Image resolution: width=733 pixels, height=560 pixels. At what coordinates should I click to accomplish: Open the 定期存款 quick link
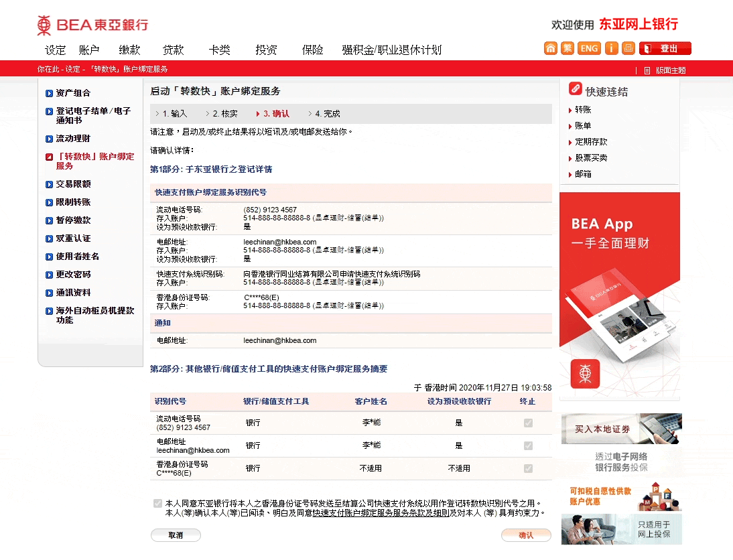[x=591, y=141]
